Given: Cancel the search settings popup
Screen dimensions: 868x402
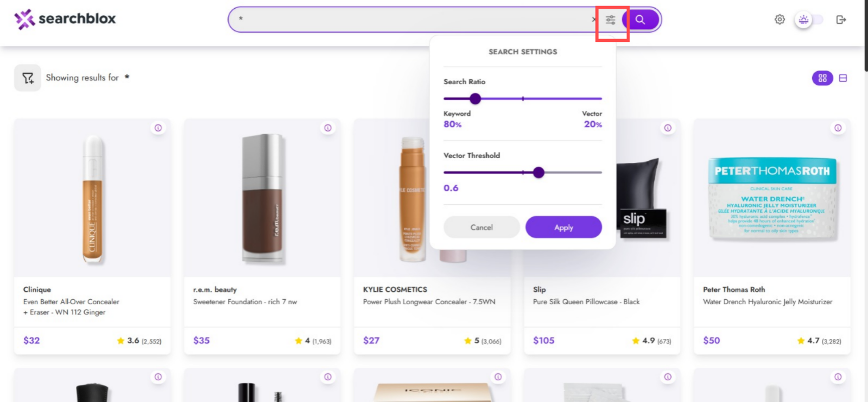Looking at the screenshot, I should [481, 227].
